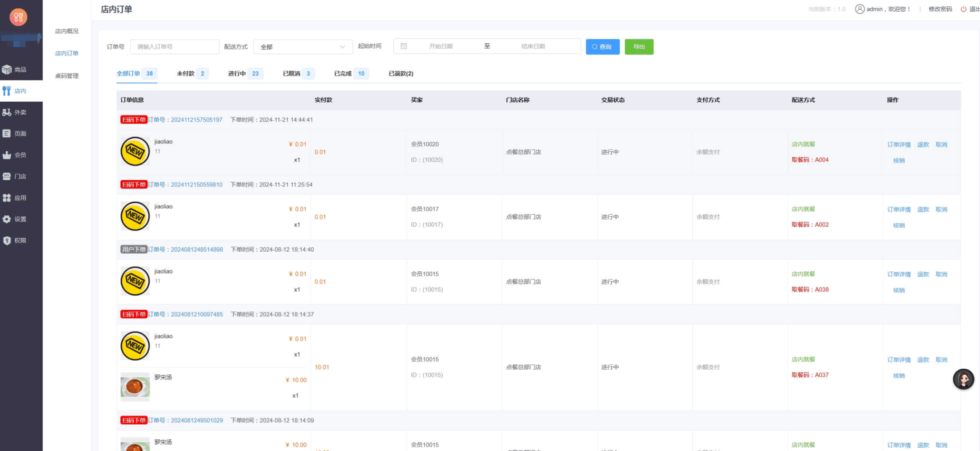This screenshot has width=980, height=451.
Task: Click 核销 for order with pickup code A002
Action: [899, 225]
